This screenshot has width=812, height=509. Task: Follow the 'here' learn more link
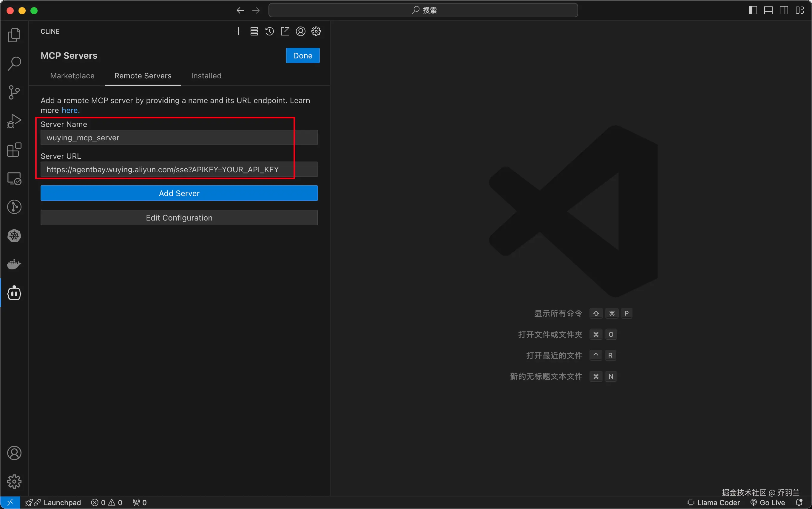click(x=70, y=111)
